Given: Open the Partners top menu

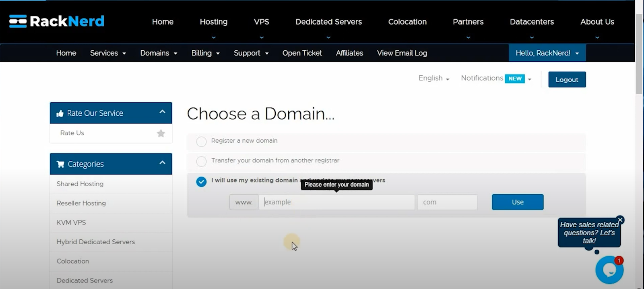Looking at the screenshot, I should tap(468, 22).
